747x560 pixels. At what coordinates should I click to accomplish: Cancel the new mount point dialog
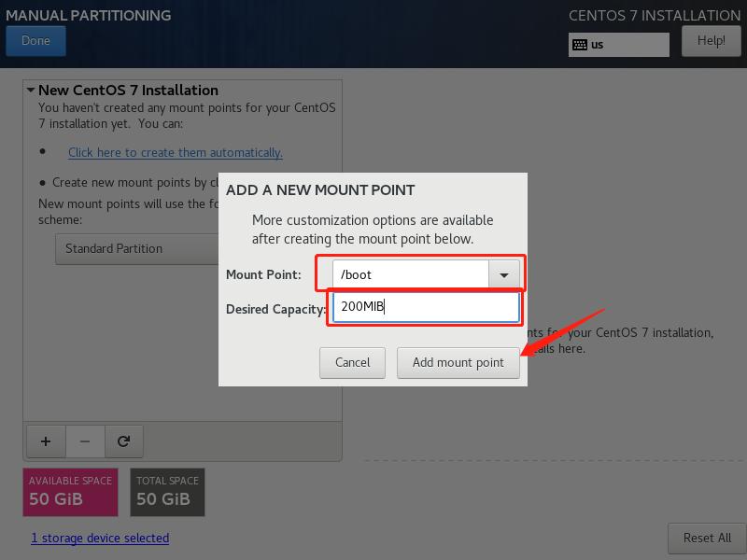353,362
